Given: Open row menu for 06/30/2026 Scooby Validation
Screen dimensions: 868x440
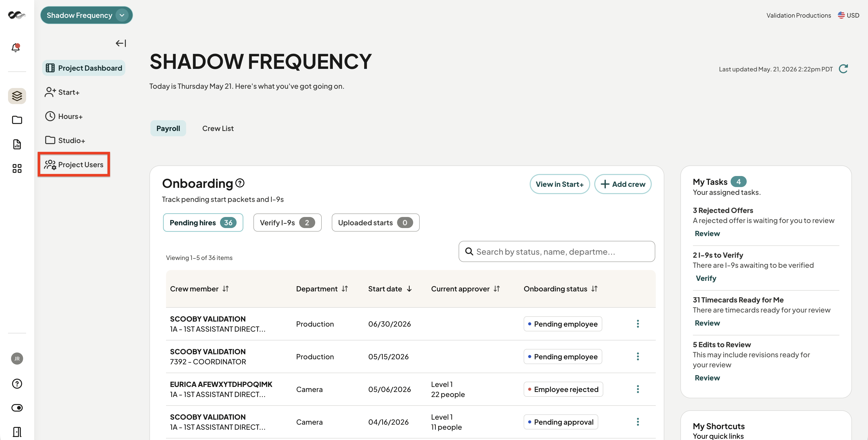Looking at the screenshot, I should pos(638,324).
